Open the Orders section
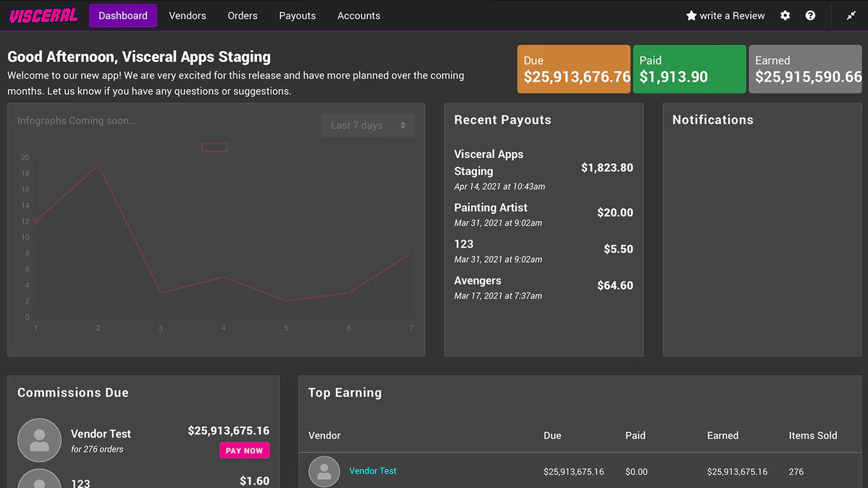The image size is (868, 488). point(242,16)
